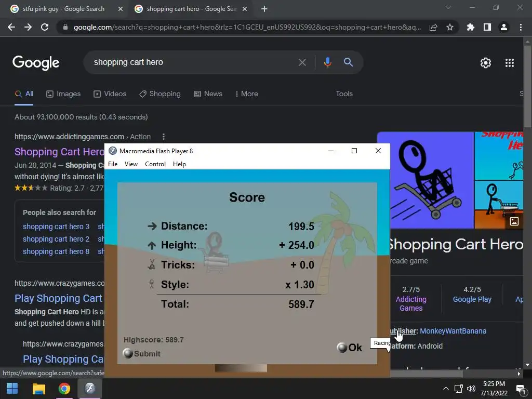Click the Google logo

point(36,63)
